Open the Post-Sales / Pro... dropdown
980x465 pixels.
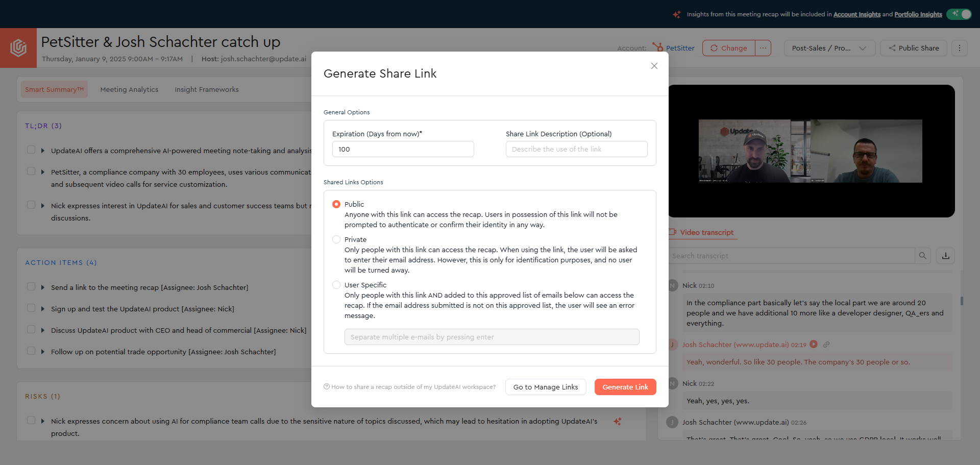pos(829,48)
